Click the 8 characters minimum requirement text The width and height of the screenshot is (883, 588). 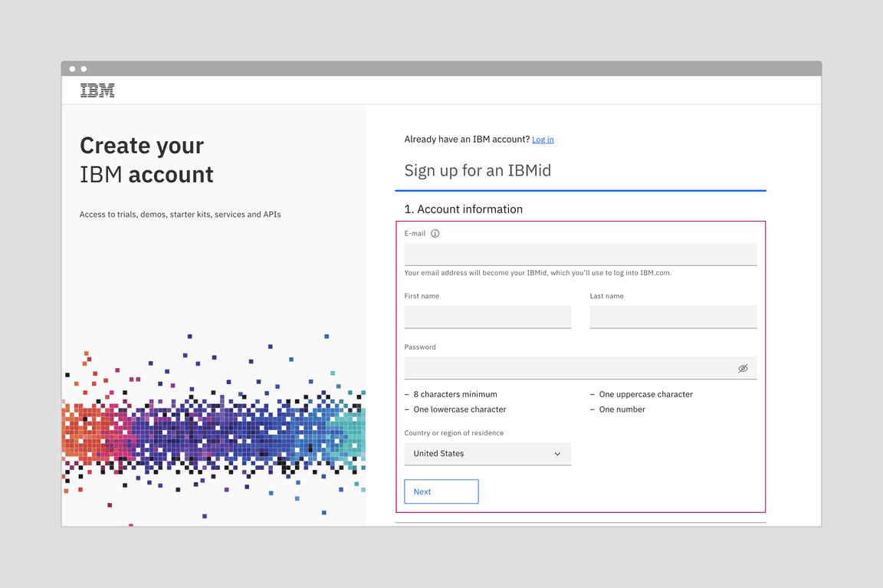(455, 394)
